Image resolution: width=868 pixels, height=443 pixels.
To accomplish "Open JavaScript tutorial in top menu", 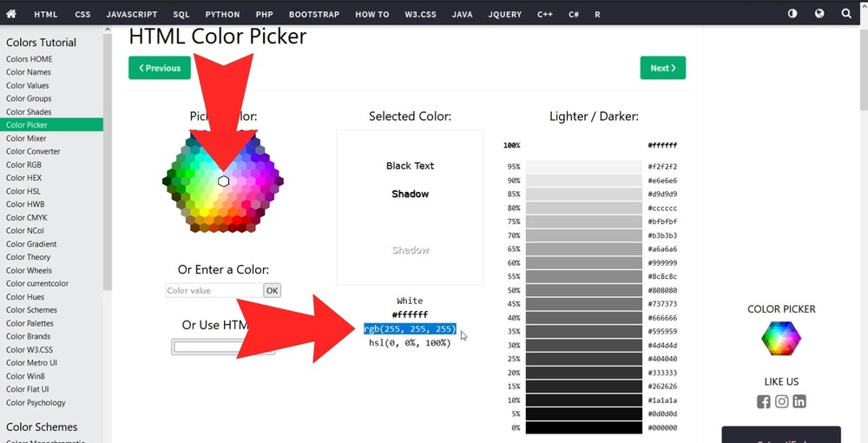I will (x=131, y=15).
